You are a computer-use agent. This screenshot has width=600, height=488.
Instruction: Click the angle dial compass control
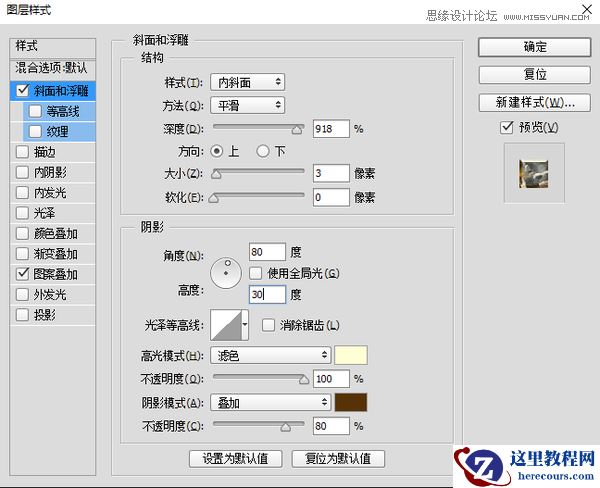pyautogui.click(x=226, y=273)
